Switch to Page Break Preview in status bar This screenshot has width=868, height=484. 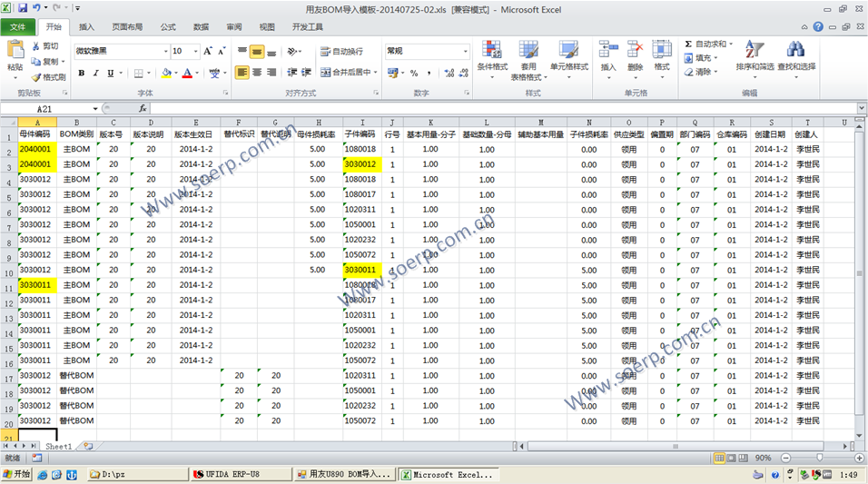pos(743,458)
